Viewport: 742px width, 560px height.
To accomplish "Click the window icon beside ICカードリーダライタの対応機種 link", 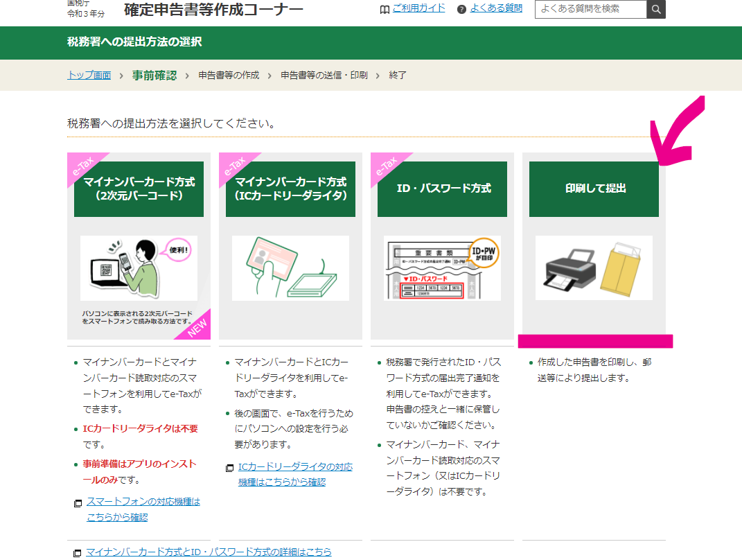I will 229,469.
